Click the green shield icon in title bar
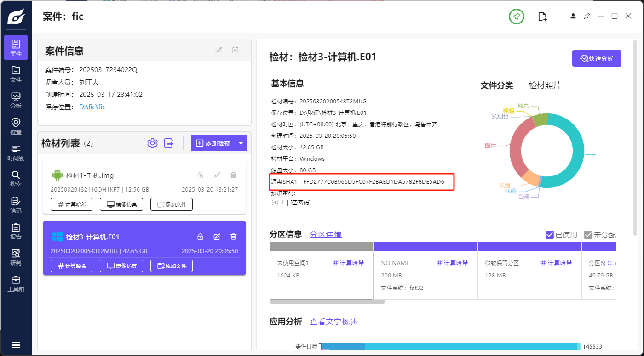The height and width of the screenshot is (356, 644). coord(517,17)
